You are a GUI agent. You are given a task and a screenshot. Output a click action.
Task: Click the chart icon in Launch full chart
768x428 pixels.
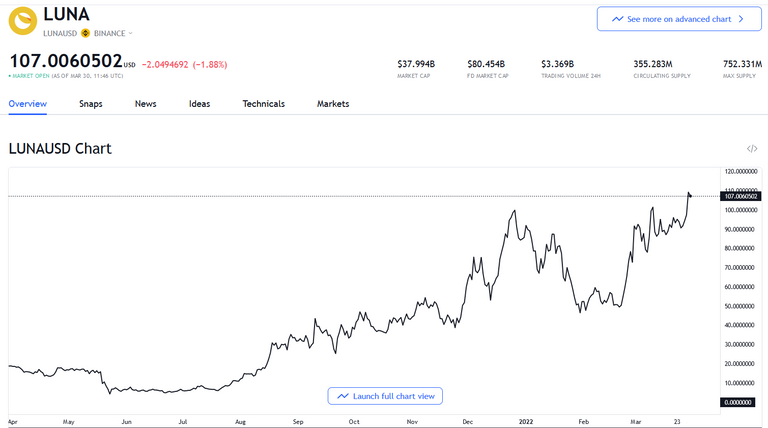point(343,396)
